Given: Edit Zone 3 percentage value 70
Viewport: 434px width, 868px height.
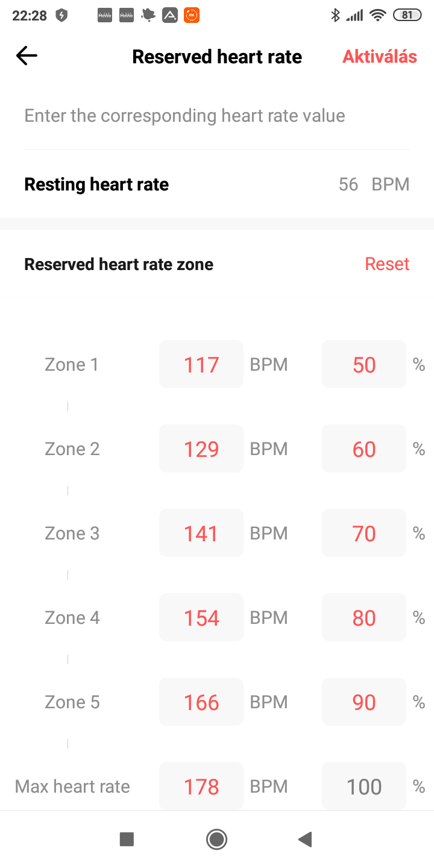Looking at the screenshot, I should click(x=364, y=533).
